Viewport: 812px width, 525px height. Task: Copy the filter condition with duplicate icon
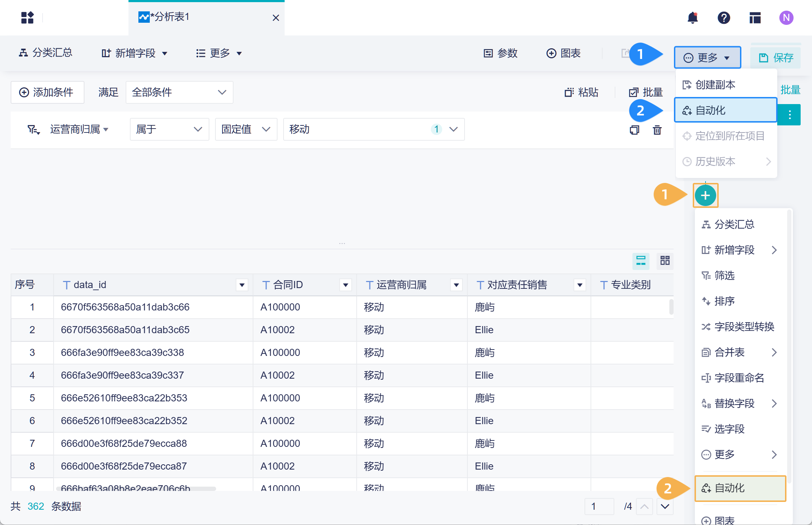click(634, 130)
